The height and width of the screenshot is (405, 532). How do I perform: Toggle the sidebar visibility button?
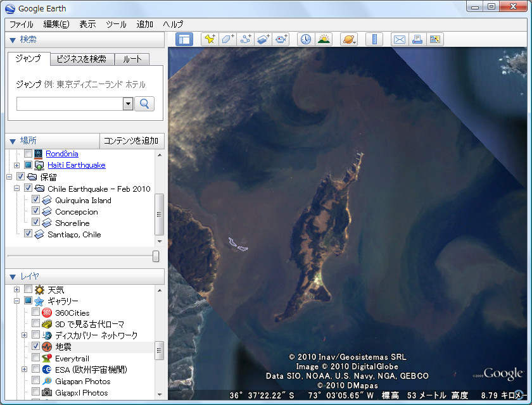pos(184,39)
